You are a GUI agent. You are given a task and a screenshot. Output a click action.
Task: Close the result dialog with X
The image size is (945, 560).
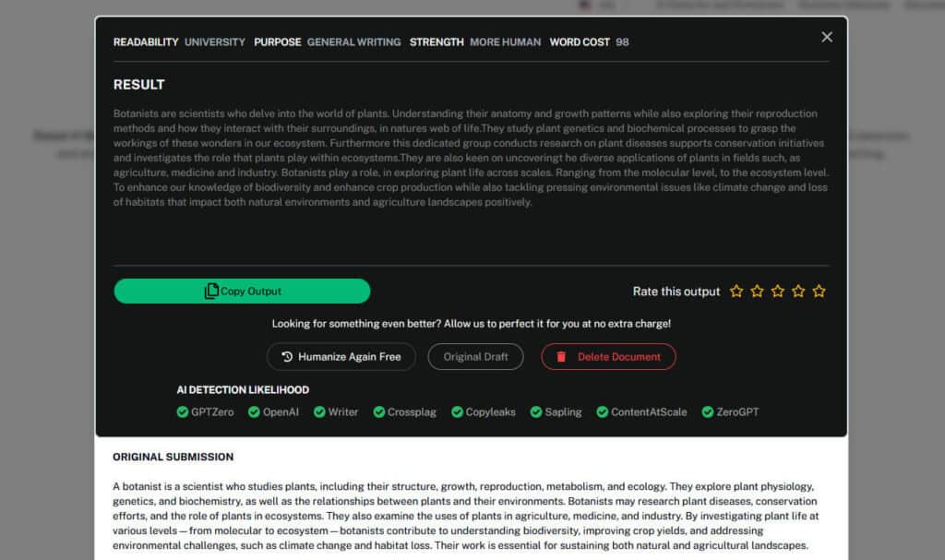point(827,38)
